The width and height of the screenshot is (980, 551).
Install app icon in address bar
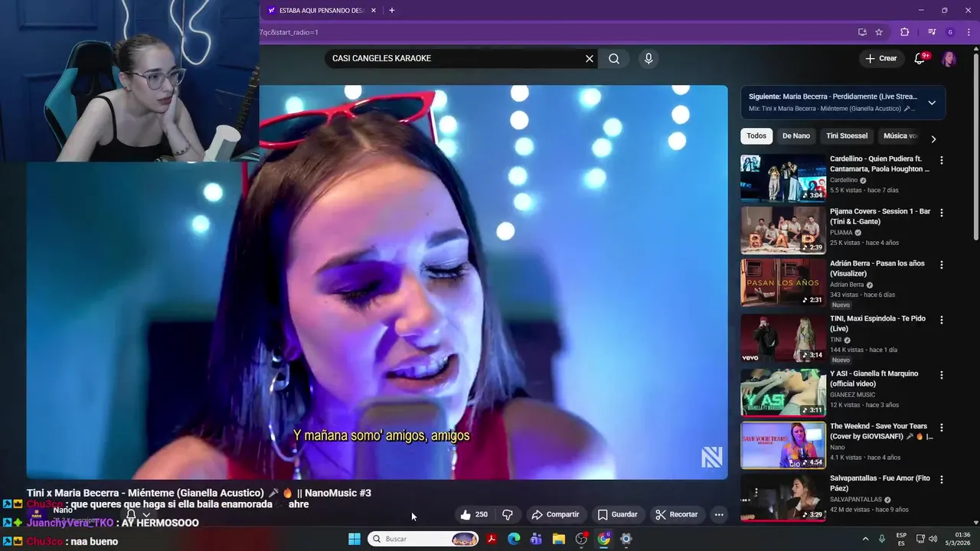[x=862, y=32]
